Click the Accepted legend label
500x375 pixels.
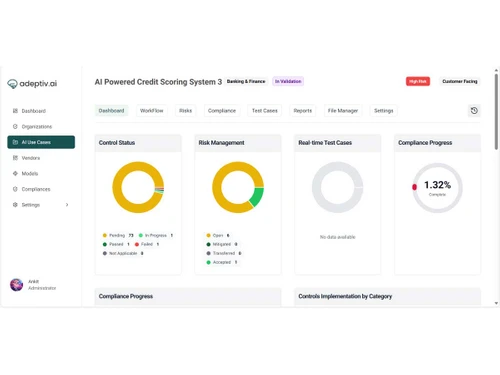click(x=222, y=262)
